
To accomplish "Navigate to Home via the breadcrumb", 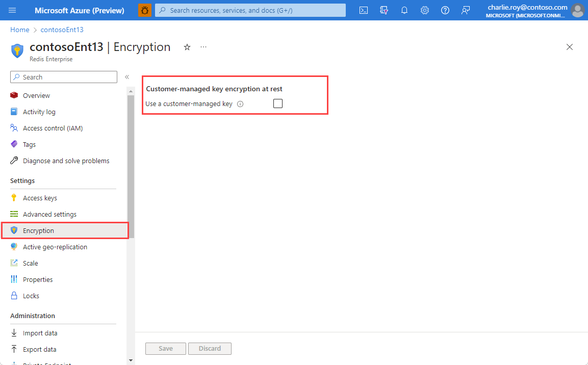I will (19, 29).
